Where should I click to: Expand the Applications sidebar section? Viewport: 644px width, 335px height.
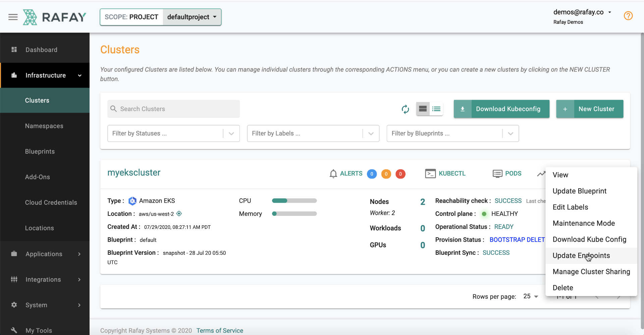pos(79,254)
